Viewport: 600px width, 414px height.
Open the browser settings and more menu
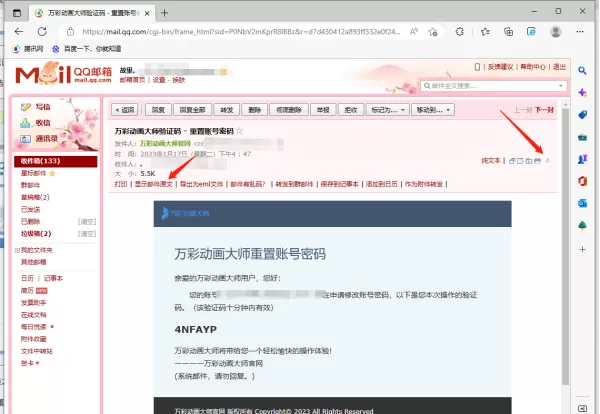(x=580, y=32)
